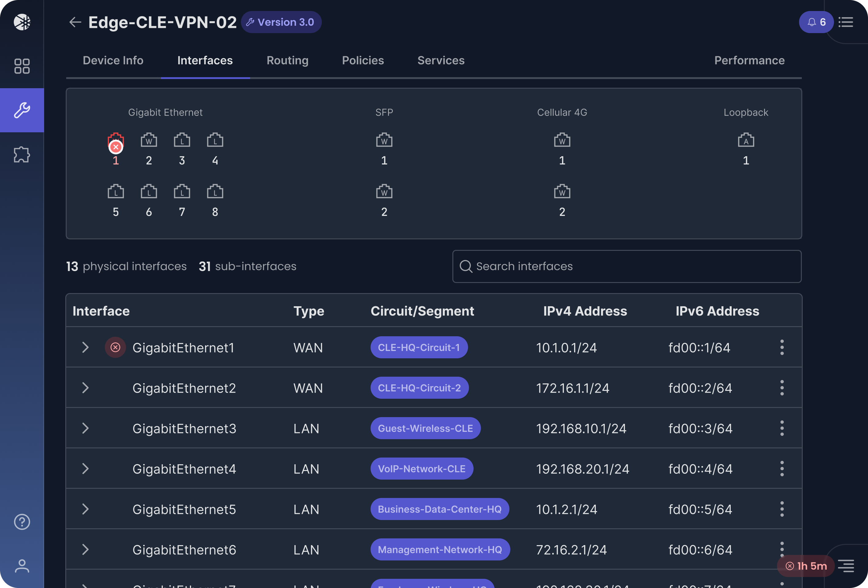Open more options for GigabitEthernet2
The image size is (868, 588).
pos(782,388)
